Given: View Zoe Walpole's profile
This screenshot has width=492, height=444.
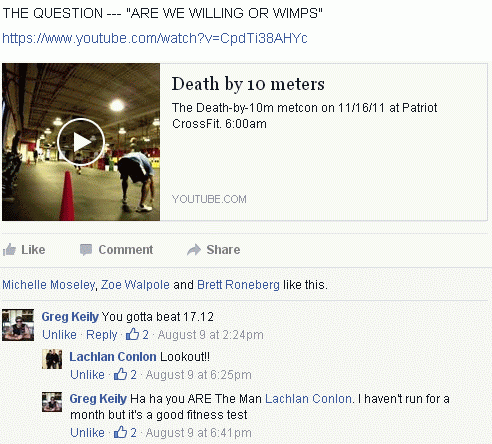Looking at the screenshot, I should tap(135, 285).
